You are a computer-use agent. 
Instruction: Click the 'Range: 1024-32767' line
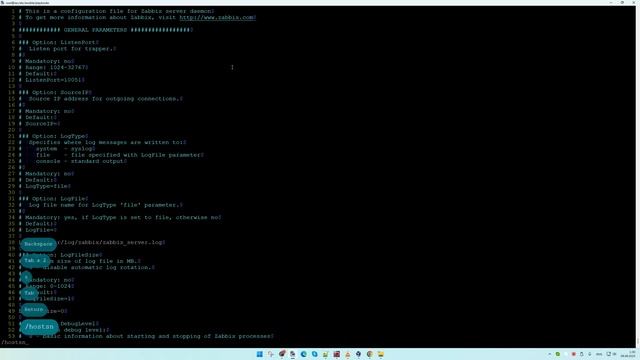[x=53, y=67]
